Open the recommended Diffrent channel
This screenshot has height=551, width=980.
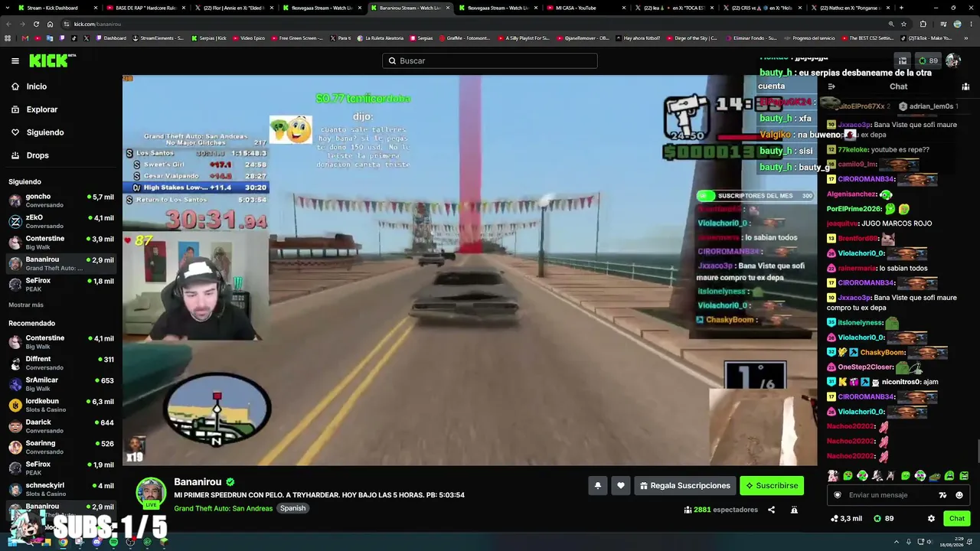[61, 363]
